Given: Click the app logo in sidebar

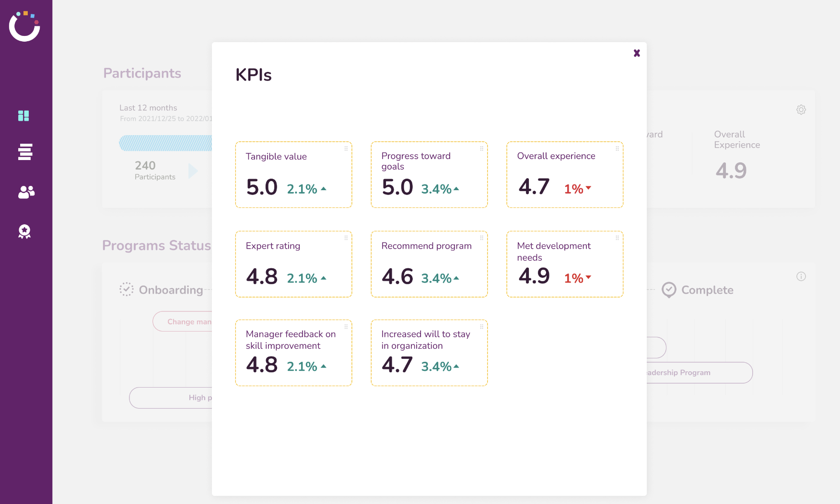Looking at the screenshot, I should [x=24, y=26].
